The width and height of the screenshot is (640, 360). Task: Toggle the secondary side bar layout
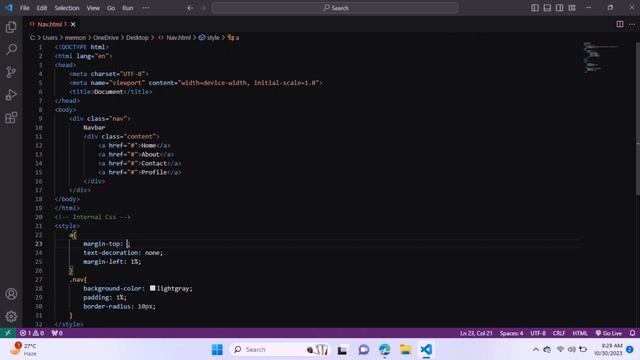pos(560,8)
